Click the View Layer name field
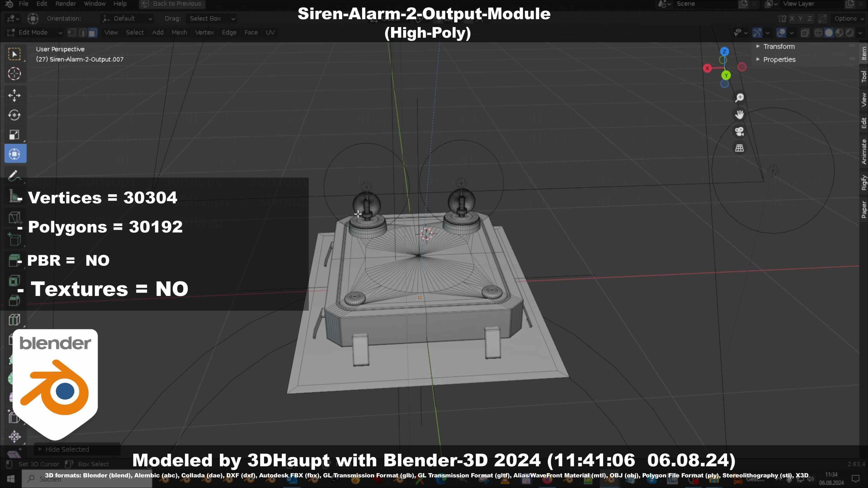This screenshot has width=868, height=488. coord(812,4)
